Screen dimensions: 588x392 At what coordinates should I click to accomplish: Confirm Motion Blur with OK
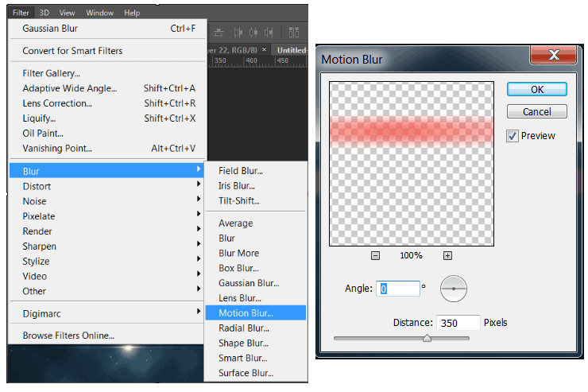tap(536, 89)
